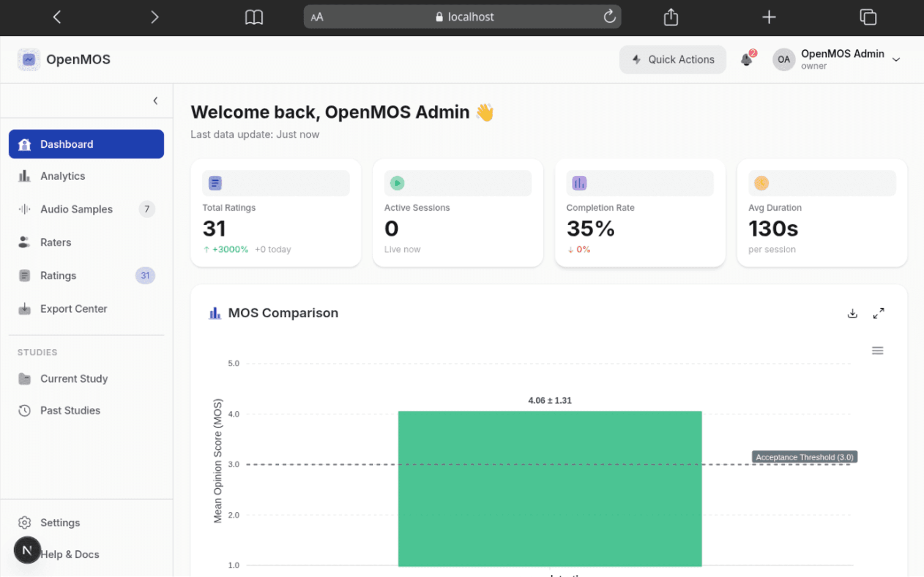The height and width of the screenshot is (577, 924).
Task: Open Current Study
Action: coord(74,378)
